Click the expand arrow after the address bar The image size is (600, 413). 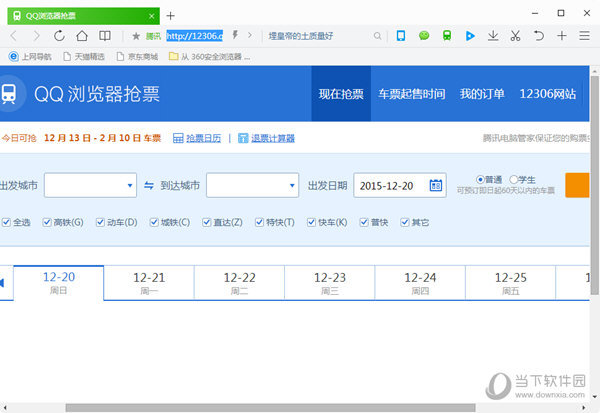250,35
